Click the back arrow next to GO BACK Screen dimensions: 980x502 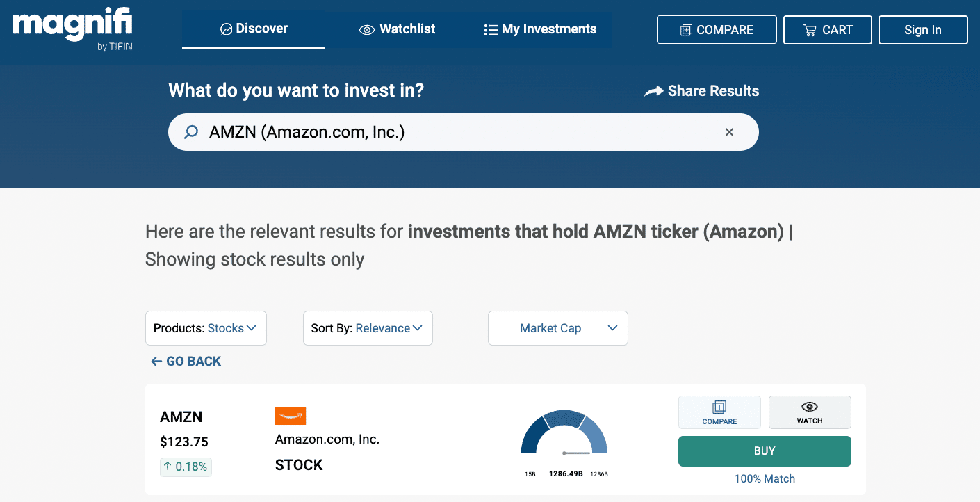156,362
